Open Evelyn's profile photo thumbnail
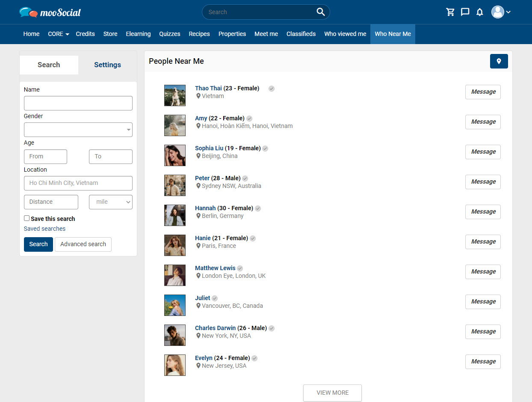 pyautogui.click(x=175, y=365)
